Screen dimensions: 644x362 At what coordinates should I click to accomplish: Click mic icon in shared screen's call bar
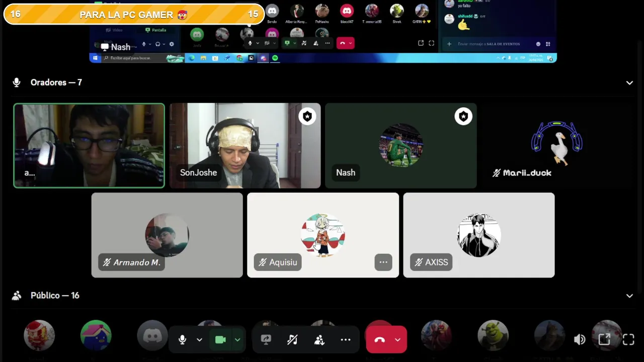coord(250,43)
